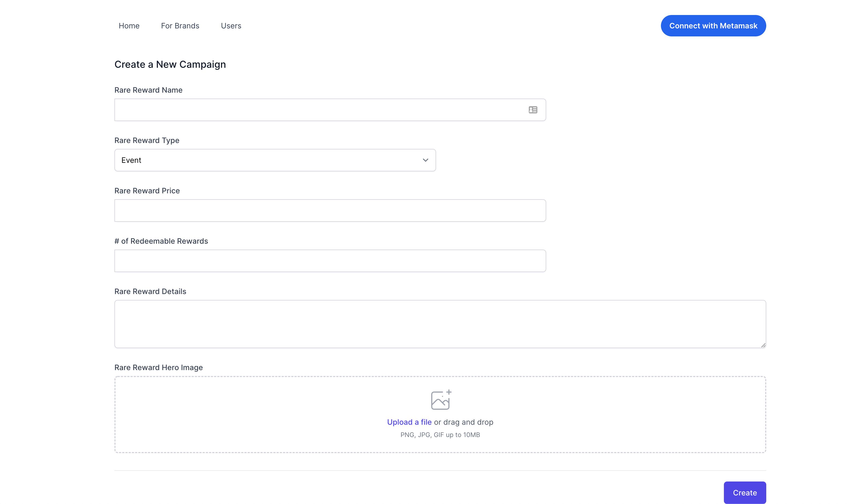Click the Rare Reward Details label

(x=150, y=292)
